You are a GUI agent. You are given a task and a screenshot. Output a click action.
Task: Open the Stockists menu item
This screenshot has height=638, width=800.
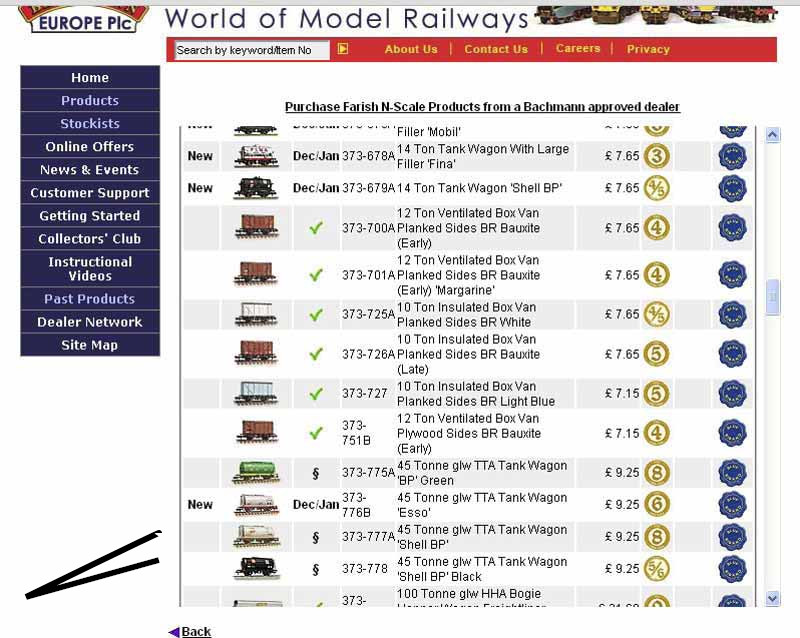[90, 124]
